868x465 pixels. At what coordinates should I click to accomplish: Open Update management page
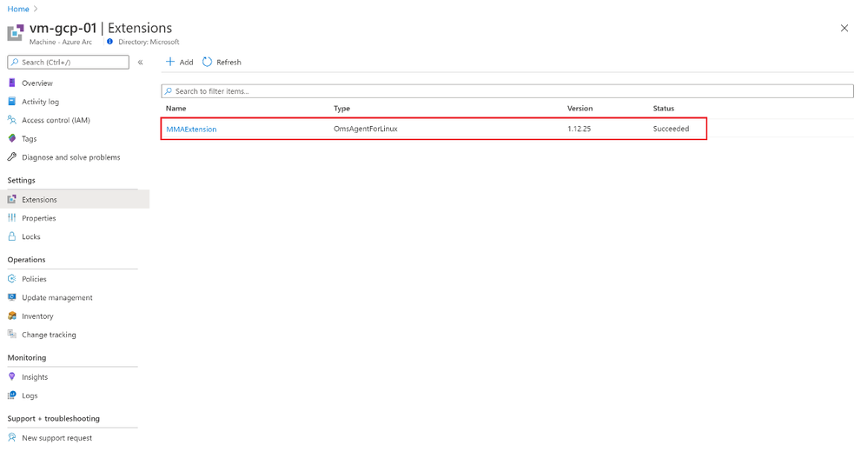point(57,297)
